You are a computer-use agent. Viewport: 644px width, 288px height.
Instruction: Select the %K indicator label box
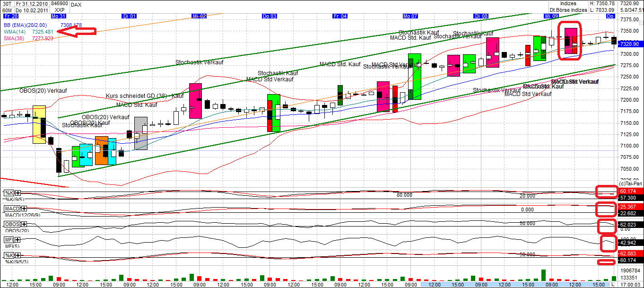(x=9, y=193)
